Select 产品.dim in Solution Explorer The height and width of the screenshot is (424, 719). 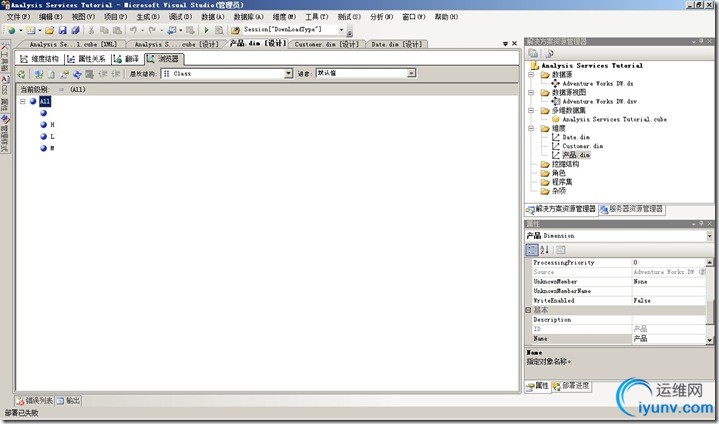coord(576,155)
